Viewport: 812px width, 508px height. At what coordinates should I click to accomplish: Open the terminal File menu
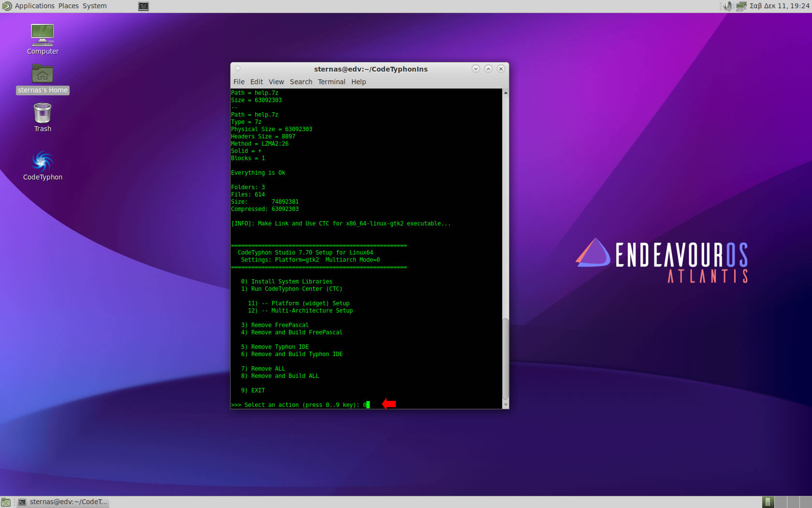click(239, 82)
